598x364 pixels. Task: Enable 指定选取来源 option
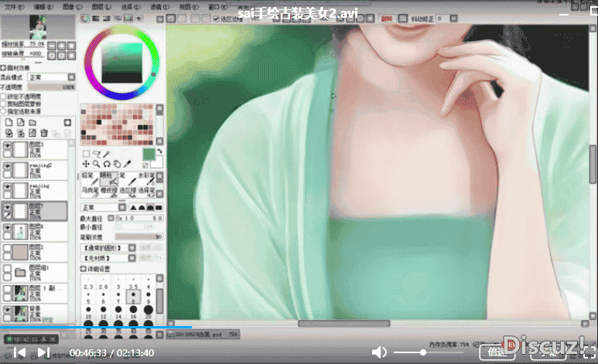(3, 111)
